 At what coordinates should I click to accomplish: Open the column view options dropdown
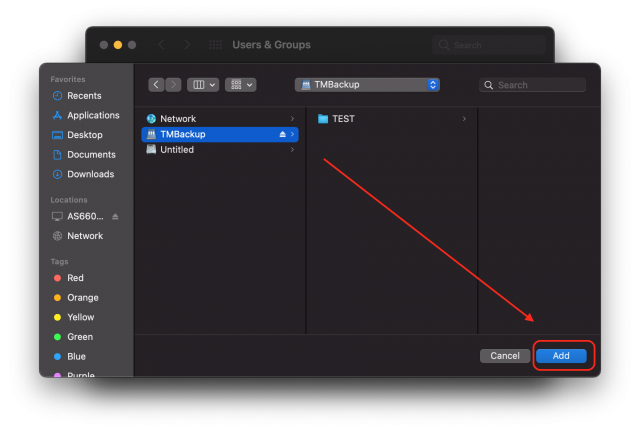(203, 85)
